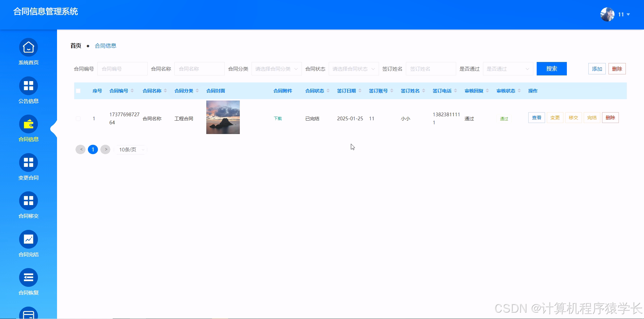Screen dimensions: 644x319
Task: Click the 查看 action for row 1
Action: (536, 118)
